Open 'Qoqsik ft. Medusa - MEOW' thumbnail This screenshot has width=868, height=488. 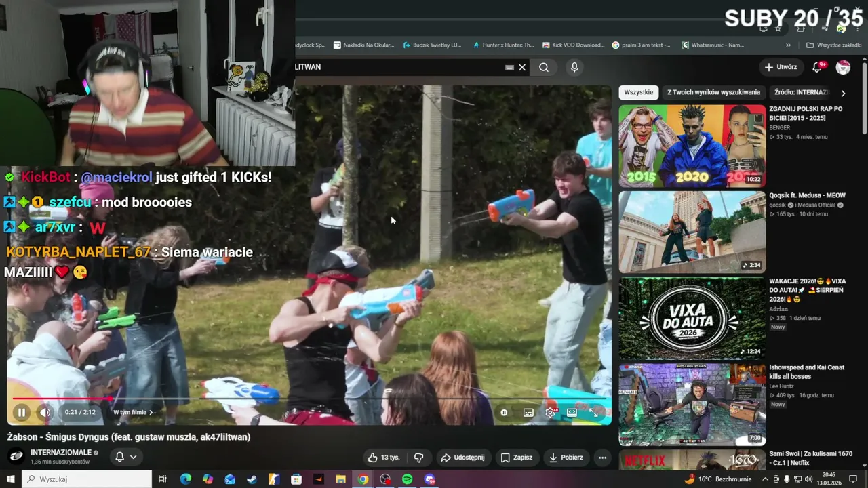pyautogui.click(x=692, y=232)
